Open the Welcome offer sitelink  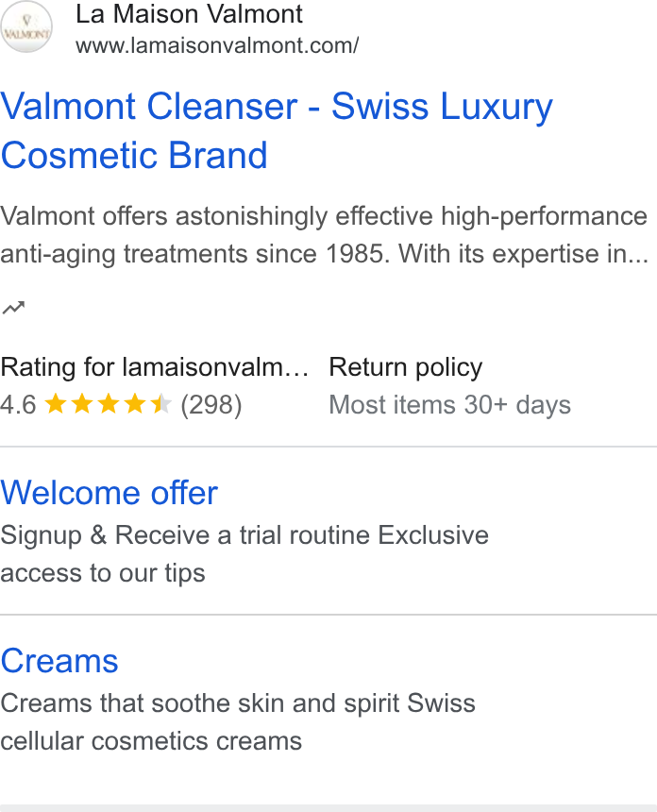(109, 493)
